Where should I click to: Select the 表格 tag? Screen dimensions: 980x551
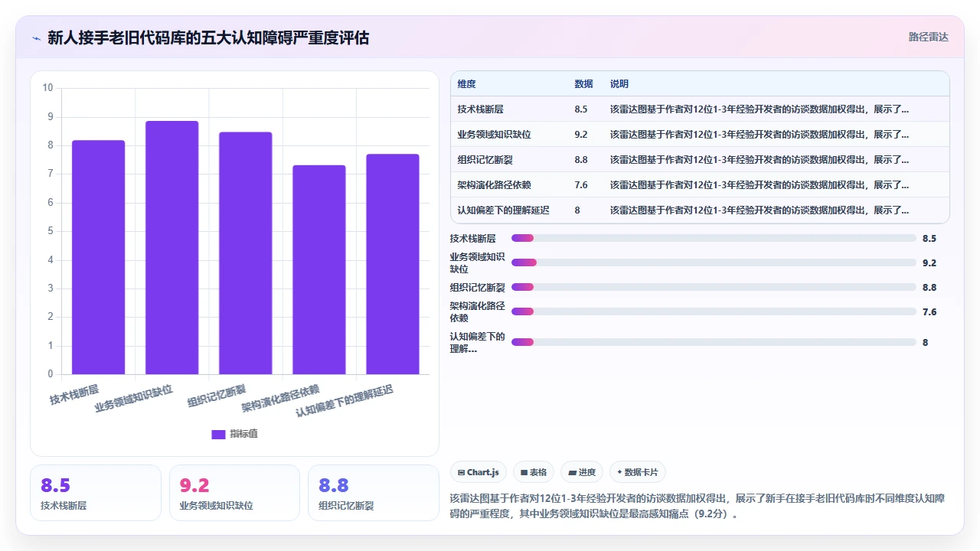[534, 472]
